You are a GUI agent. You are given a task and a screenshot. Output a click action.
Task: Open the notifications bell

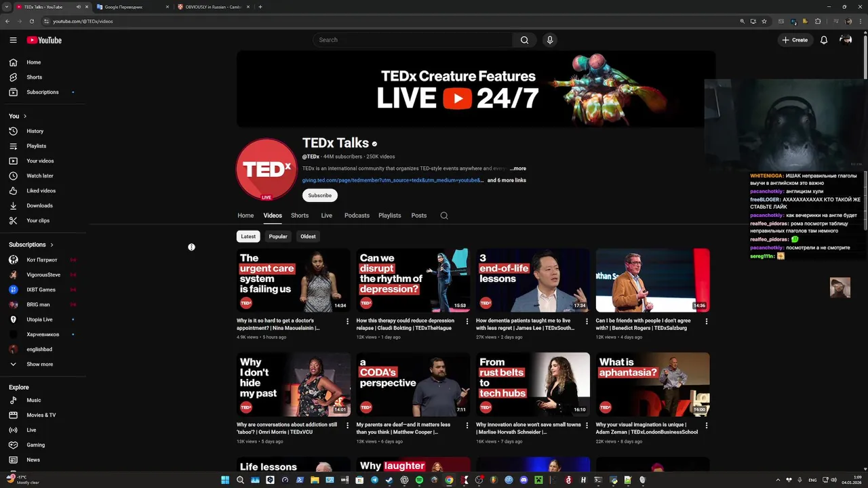tap(824, 40)
